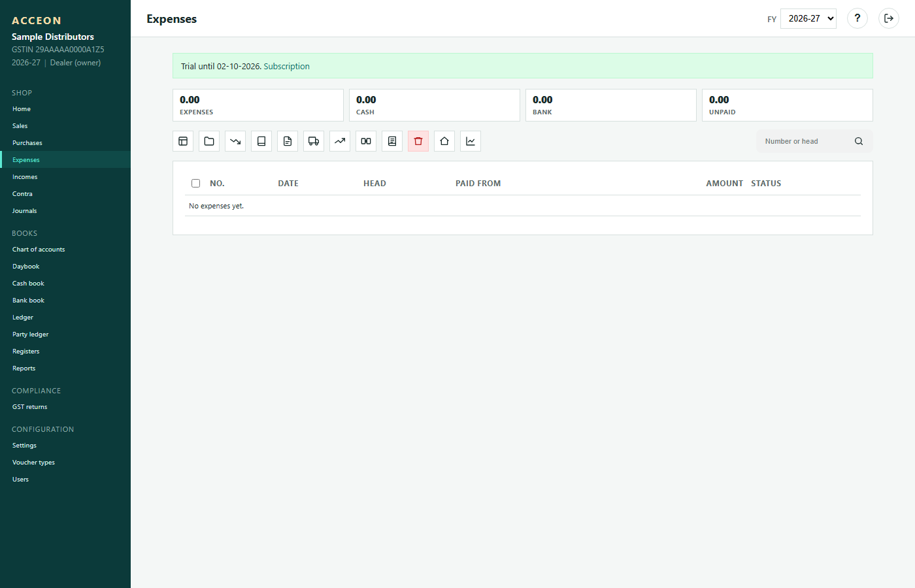Click the layout panel icon in the toolbar
Viewport: 915px width, 588px height.
183,141
